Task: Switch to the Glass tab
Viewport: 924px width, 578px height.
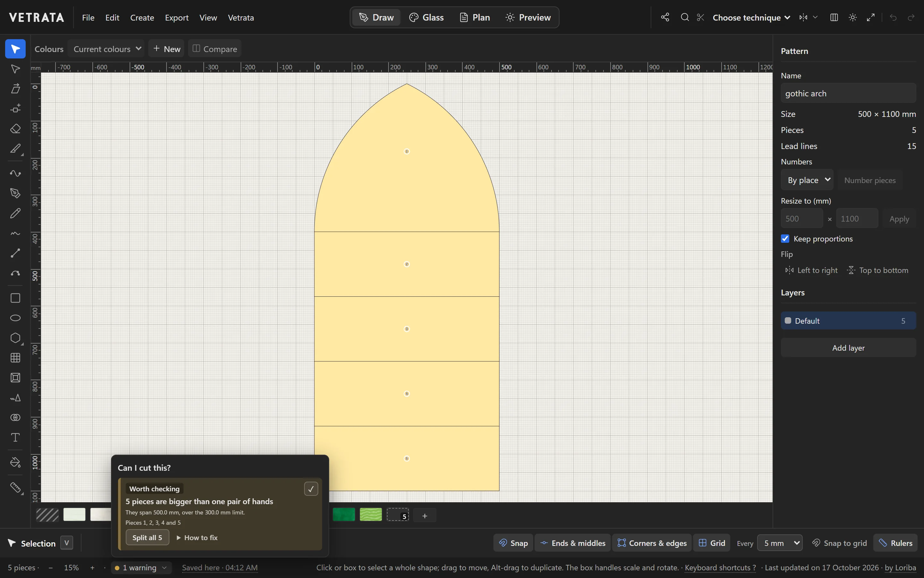Action: click(x=426, y=17)
